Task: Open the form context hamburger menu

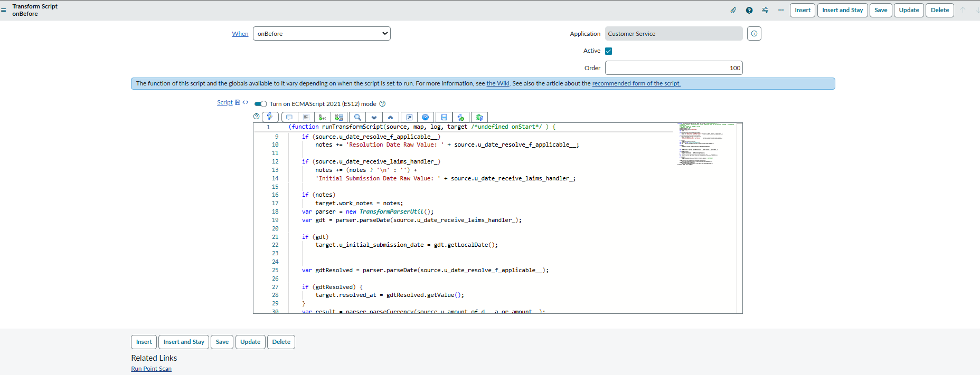Action: pos(4,10)
